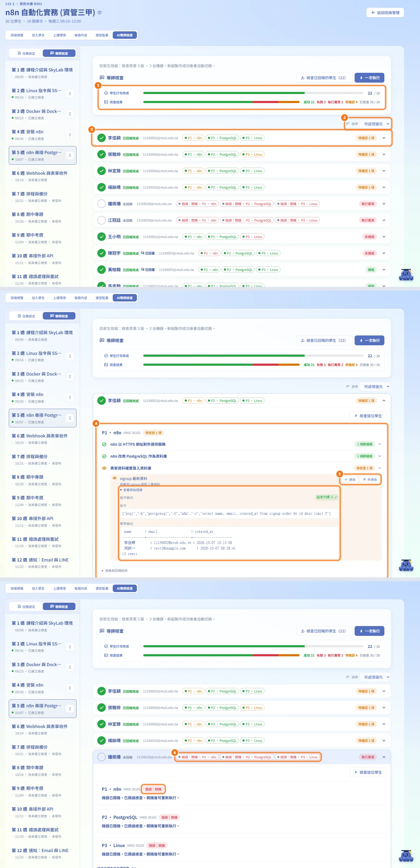Toggle the green check circle for 王小明
Image resolution: width=420 pixels, height=868 pixels.
[x=102, y=237]
